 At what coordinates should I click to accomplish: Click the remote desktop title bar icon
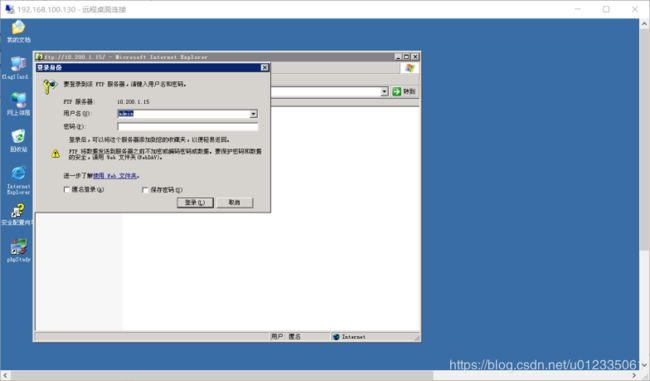click(x=9, y=9)
